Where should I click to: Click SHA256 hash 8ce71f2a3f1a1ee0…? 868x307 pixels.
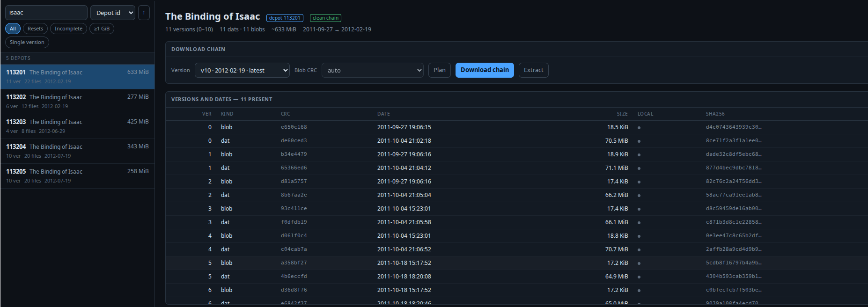(x=734, y=141)
